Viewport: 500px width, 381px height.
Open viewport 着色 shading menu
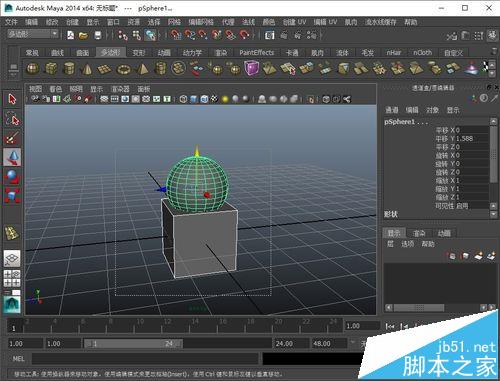pos(56,89)
